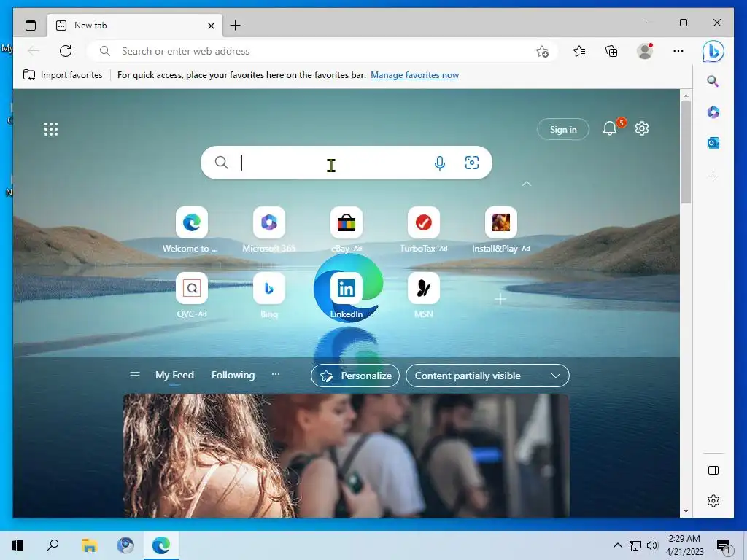This screenshot has width=747, height=560.
Task: Open the Action Center notifications icon
Action: pyautogui.click(x=724, y=546)
